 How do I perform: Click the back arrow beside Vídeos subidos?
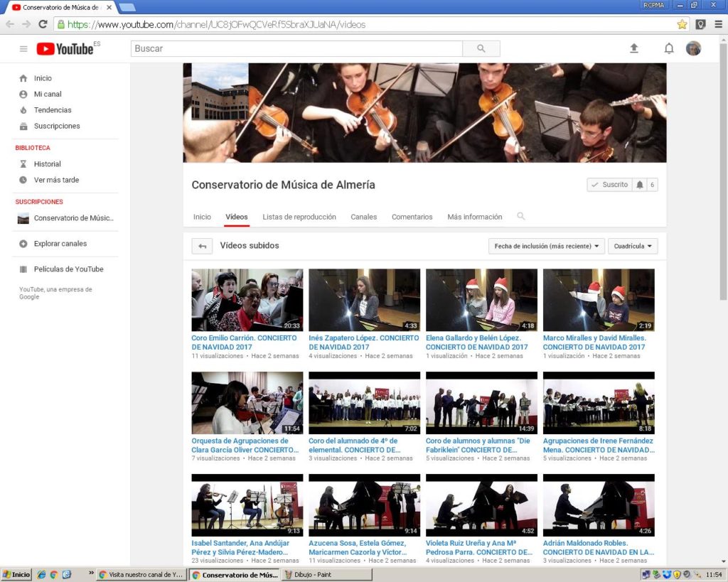202,246
